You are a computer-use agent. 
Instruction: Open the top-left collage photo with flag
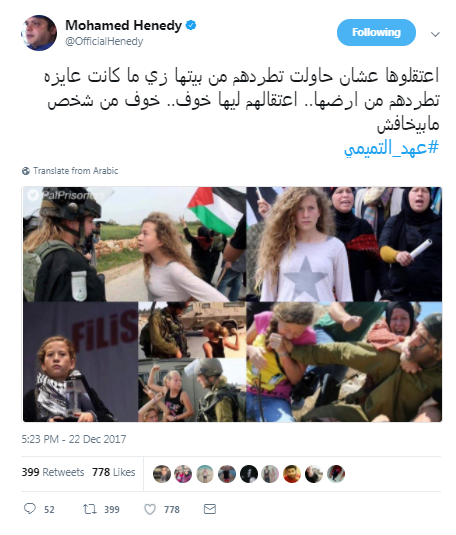pos(134,244)
